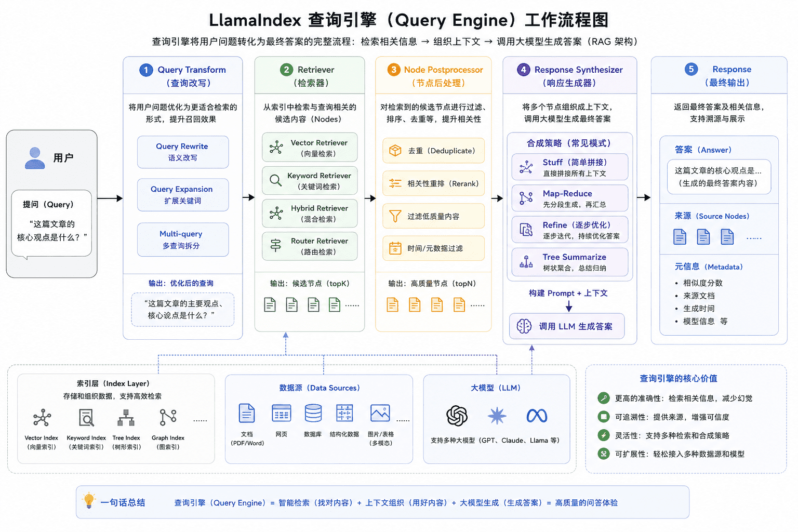Click the 索引层 (Index Layer) title
The height and width of the screenshot is (532, 798).
(113, 383)
